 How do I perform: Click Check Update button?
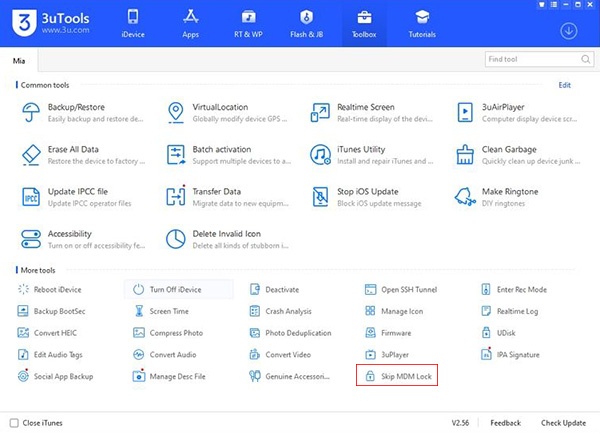(x=563, y=423)
